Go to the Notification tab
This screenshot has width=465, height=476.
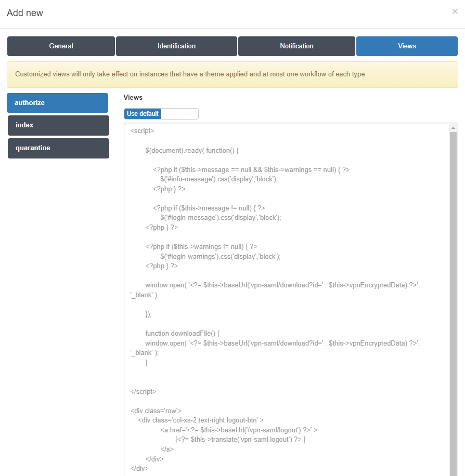(x=296, y=46)
